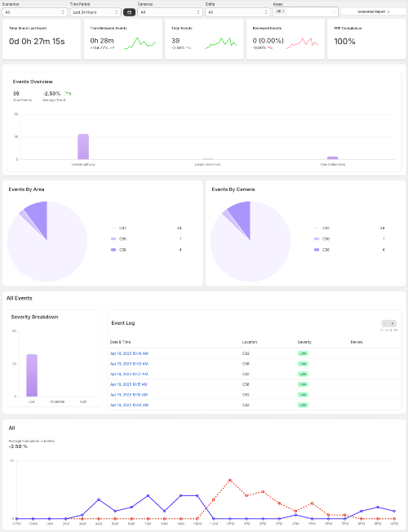Open the Apr 19 10:15 AM event
Image resolution: width=408 pixels, height=532 pixels.
129,384
